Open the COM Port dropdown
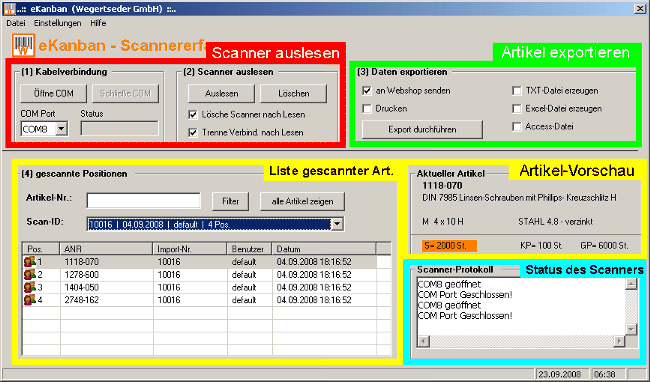 61,129
